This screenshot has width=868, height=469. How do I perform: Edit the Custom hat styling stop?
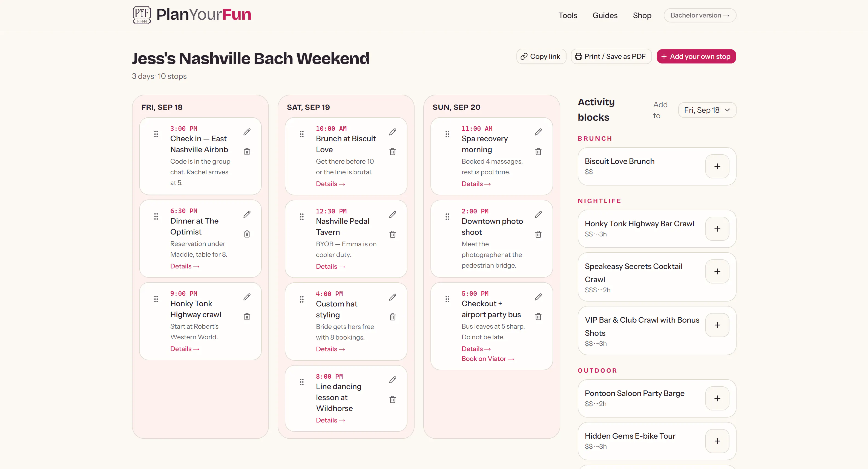pyautogui.click(x=393, y=297)
